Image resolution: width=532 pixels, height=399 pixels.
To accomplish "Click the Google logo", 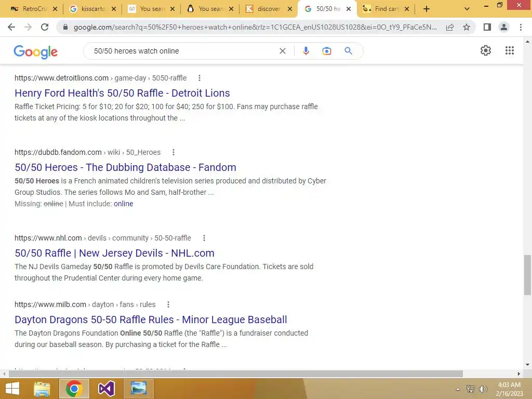I will [x=36, y=51].
